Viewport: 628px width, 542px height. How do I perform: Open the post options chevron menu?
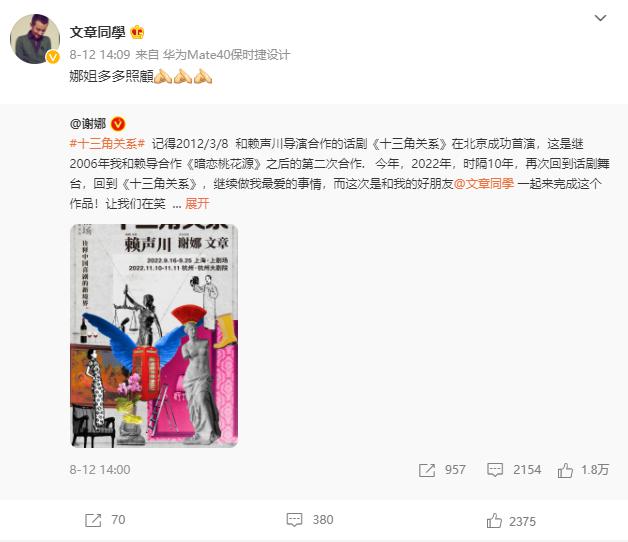pos(600,18)
